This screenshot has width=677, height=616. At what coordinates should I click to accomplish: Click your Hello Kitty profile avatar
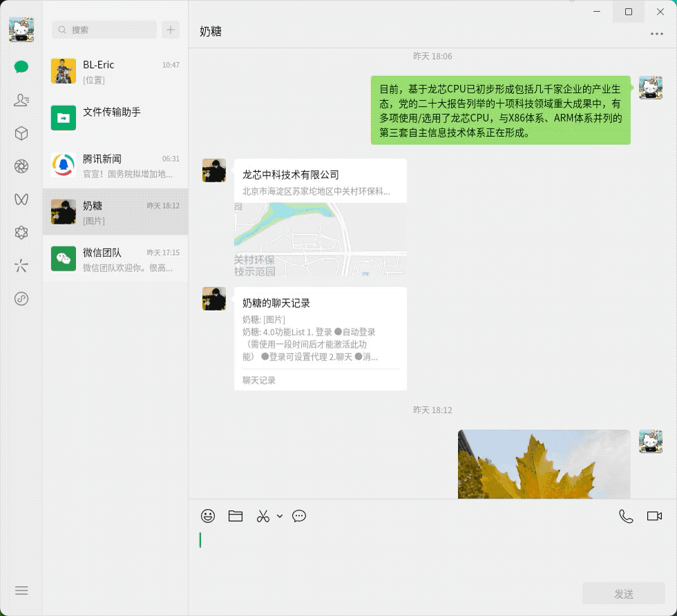(x=21, y=30)
